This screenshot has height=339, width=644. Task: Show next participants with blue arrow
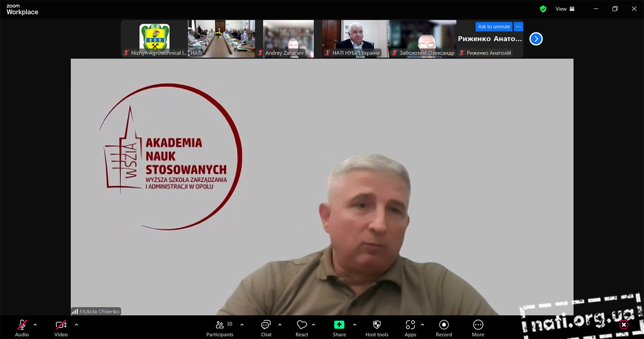[x=536, y=39]
